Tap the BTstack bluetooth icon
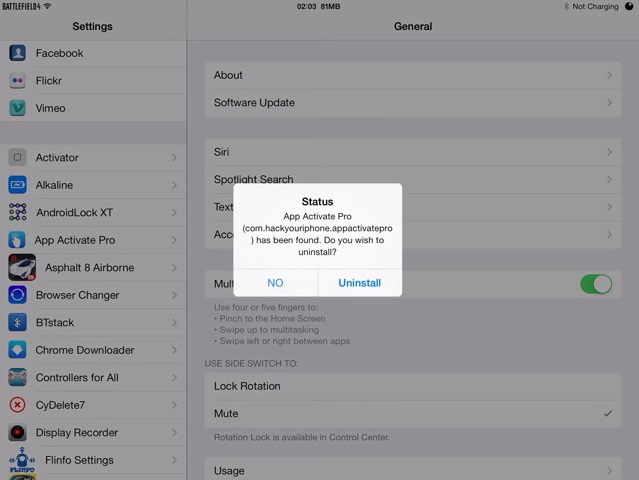 click(x=18, y=322)
